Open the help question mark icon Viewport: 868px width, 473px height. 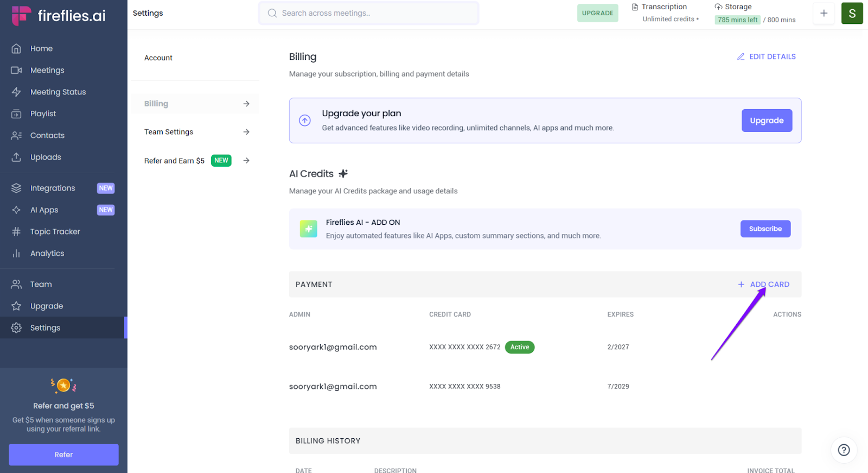(844, 450)
